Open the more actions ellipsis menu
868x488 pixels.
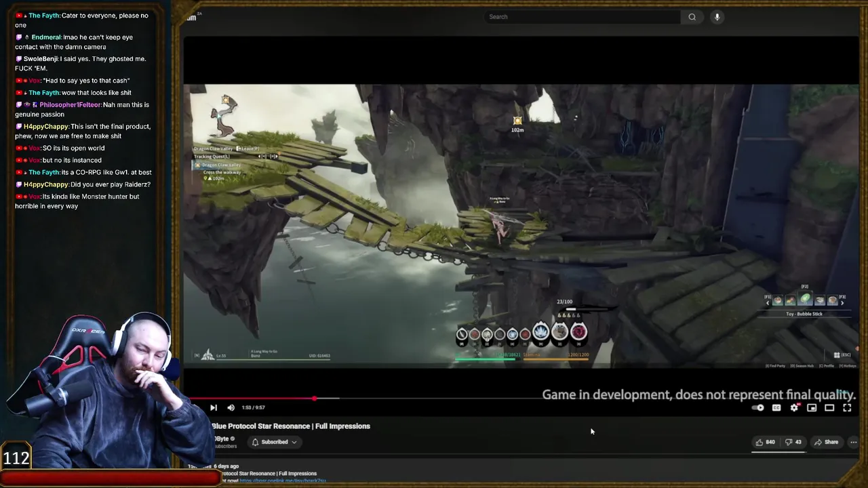853,442
